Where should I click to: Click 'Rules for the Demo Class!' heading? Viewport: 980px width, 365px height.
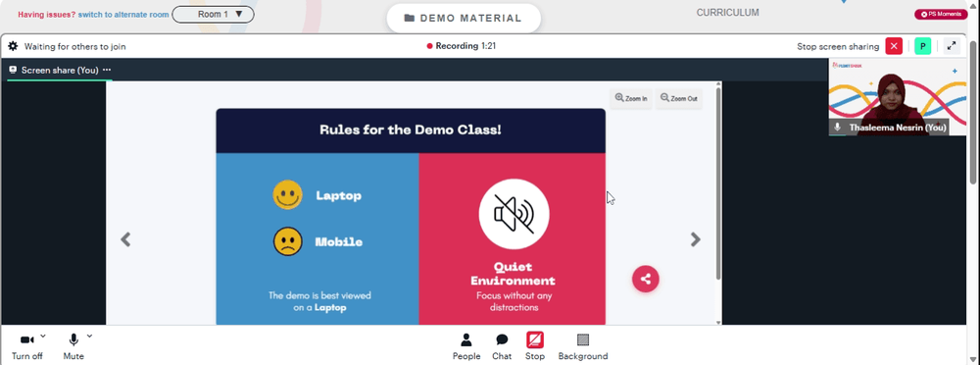click(x=411, y=130)
